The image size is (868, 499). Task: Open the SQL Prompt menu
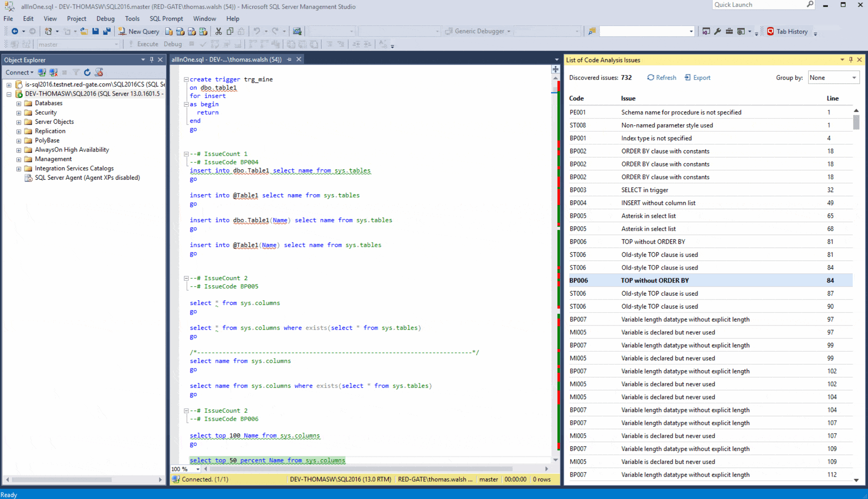tap(166, 19)
